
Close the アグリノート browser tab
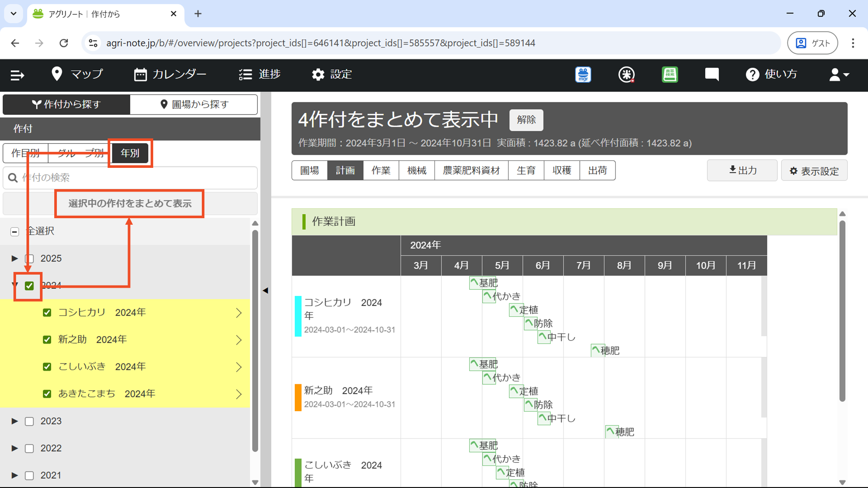[174, 14]
